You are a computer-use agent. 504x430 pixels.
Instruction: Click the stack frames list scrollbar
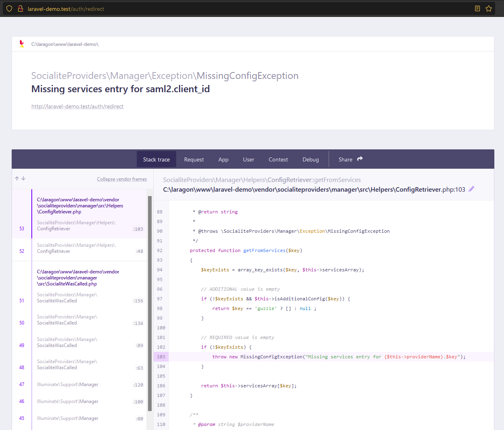150,303
